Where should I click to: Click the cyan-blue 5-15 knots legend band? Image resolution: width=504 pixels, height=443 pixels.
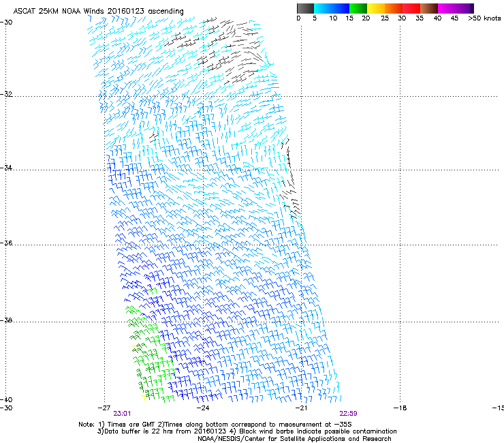click(332, 8)
